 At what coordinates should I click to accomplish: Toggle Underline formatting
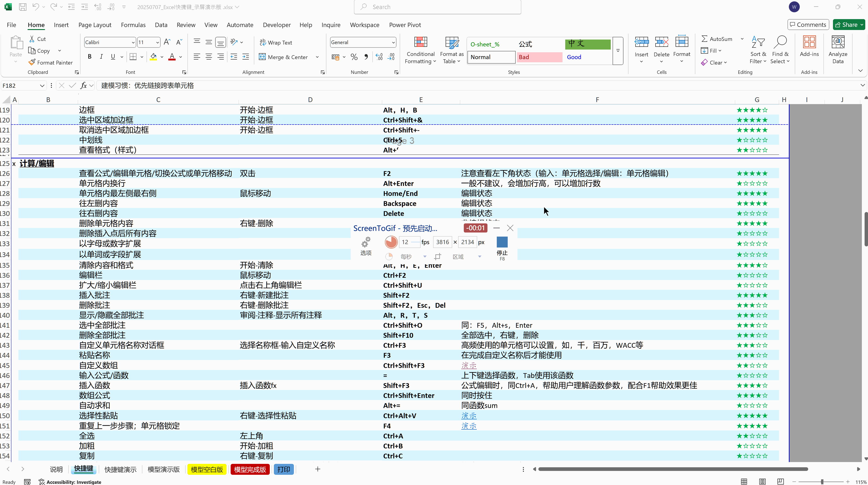point(113,57)
